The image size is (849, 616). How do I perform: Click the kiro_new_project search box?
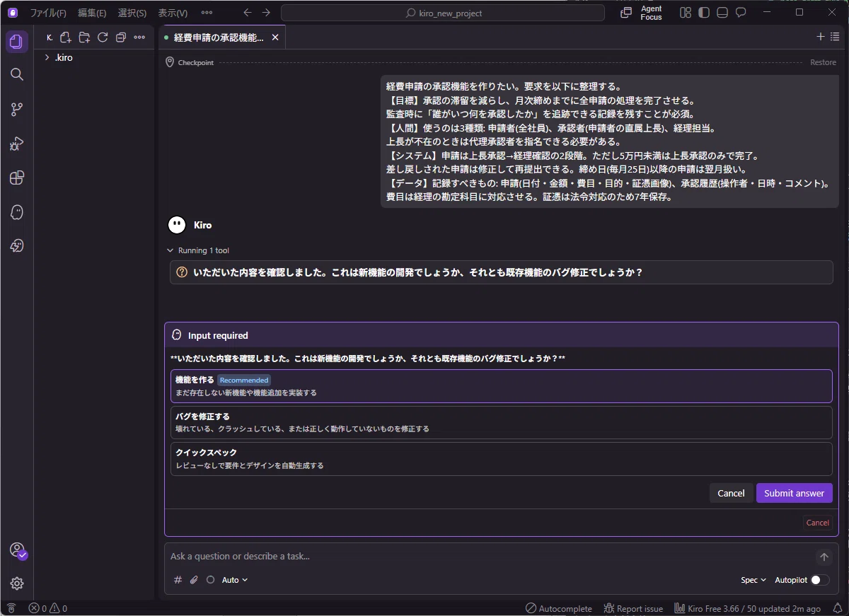(443, 13)
